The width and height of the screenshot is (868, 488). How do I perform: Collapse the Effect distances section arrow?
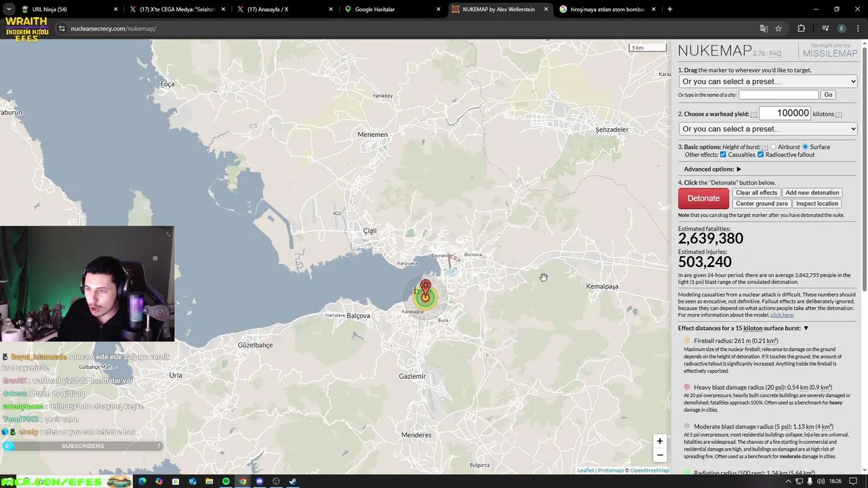click(806, 328)
